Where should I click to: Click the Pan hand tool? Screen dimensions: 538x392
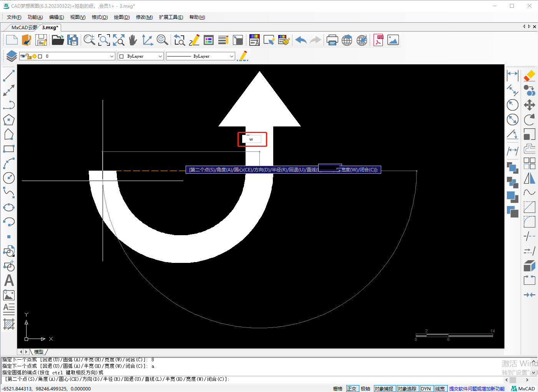click(x=133, y=40)
